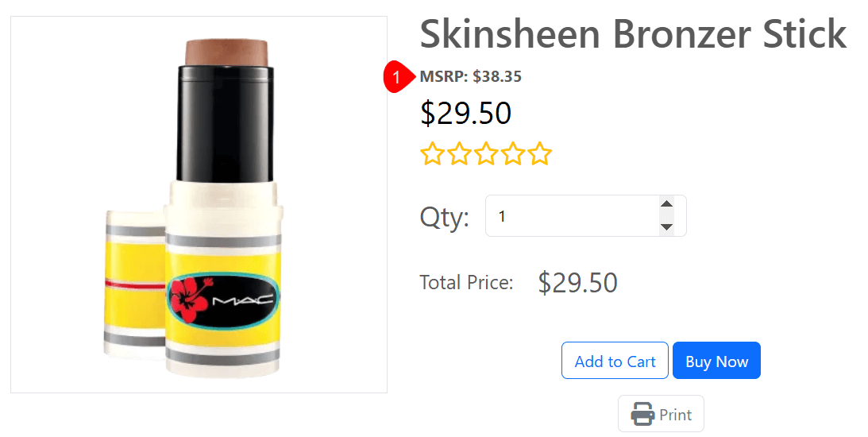Give a five star rating
The image size is (868, 437).
pos(540,154)
